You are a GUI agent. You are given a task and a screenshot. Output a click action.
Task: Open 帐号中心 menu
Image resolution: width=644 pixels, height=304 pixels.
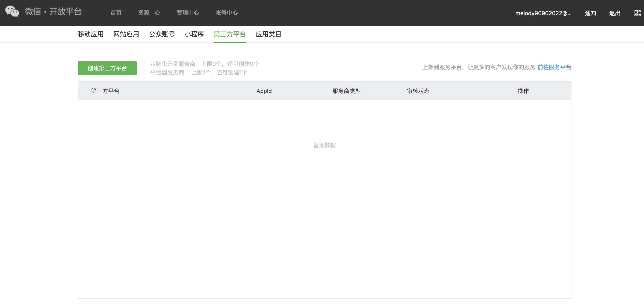pos(227,13)
